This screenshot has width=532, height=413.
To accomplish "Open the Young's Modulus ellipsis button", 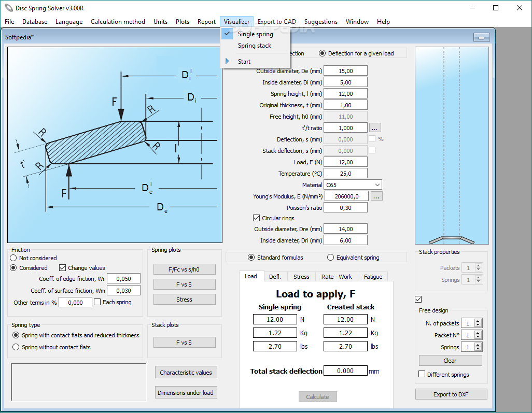I will (376, 196).
